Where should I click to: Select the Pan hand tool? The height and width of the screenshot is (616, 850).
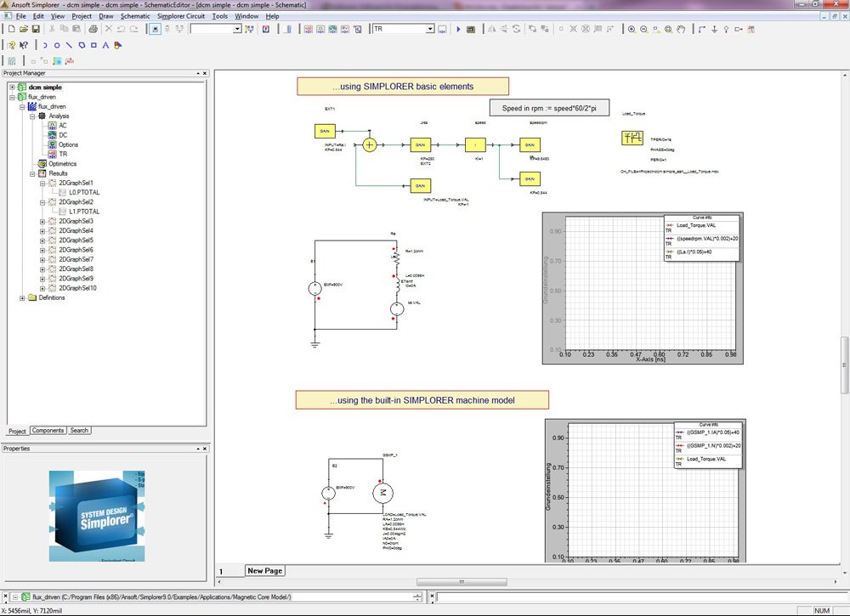point(681,29)
